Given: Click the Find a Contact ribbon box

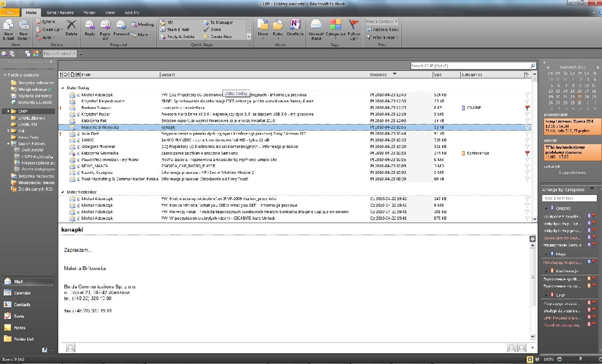Looking at the screenshot, I should 382,22.
